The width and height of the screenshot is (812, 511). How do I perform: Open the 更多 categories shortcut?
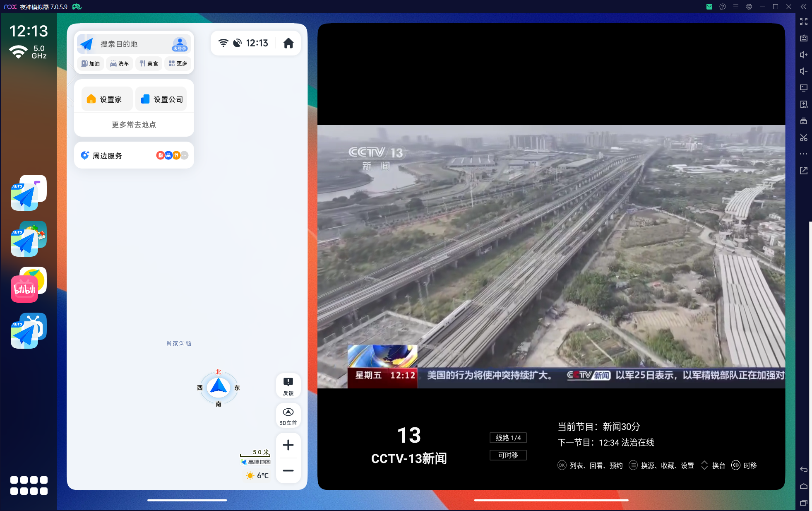(178, 63)
